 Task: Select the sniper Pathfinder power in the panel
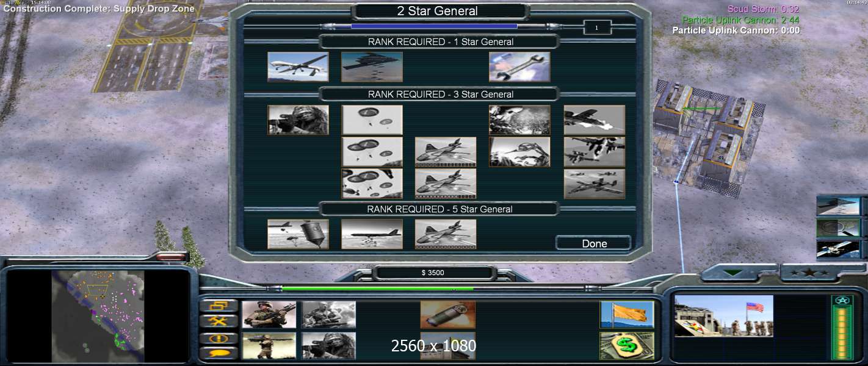(298, 120)
